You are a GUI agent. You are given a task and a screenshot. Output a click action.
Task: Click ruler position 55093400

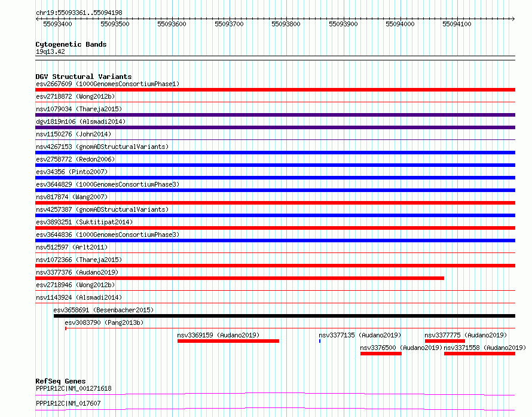pyautogui.click(x=57, y=24)
